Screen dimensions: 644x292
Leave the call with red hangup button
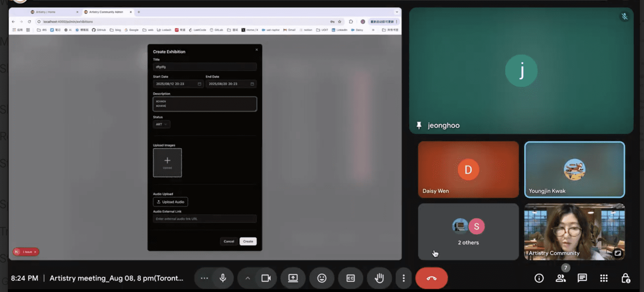click(x=431, y=278)
